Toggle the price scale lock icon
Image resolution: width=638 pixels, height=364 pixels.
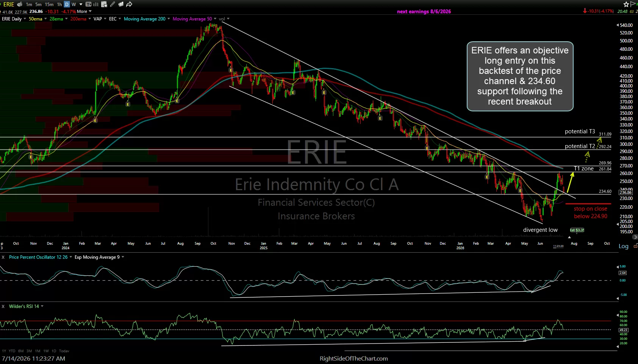[635, 246]
